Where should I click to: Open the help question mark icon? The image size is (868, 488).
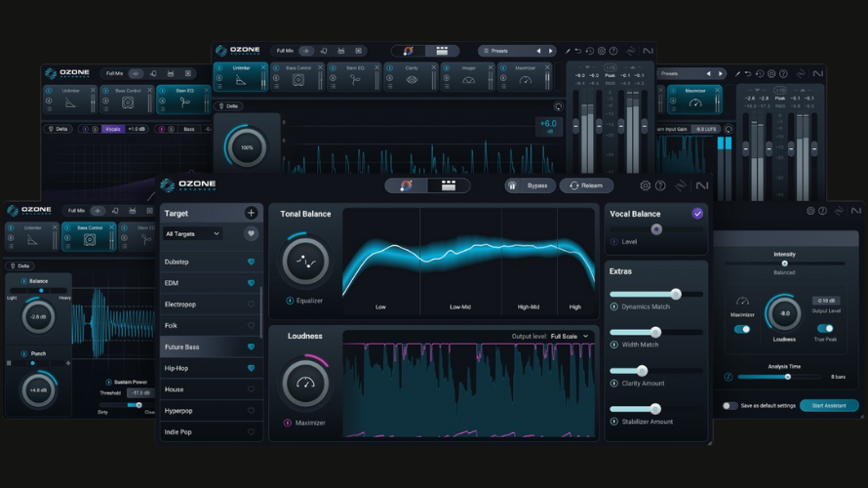[x=660, y=185]
